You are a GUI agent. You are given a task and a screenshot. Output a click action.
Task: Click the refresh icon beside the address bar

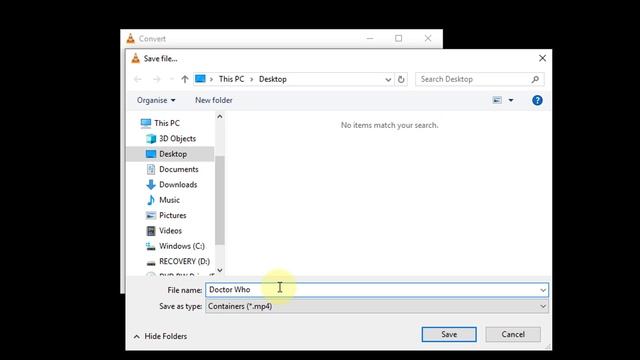click(x=401, y=80)
